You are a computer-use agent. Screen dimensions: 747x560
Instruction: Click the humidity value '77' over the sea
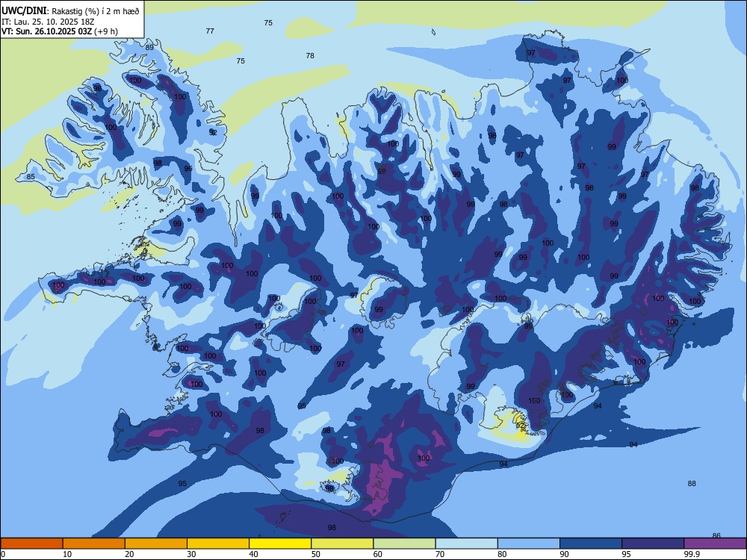click(210, 31)
